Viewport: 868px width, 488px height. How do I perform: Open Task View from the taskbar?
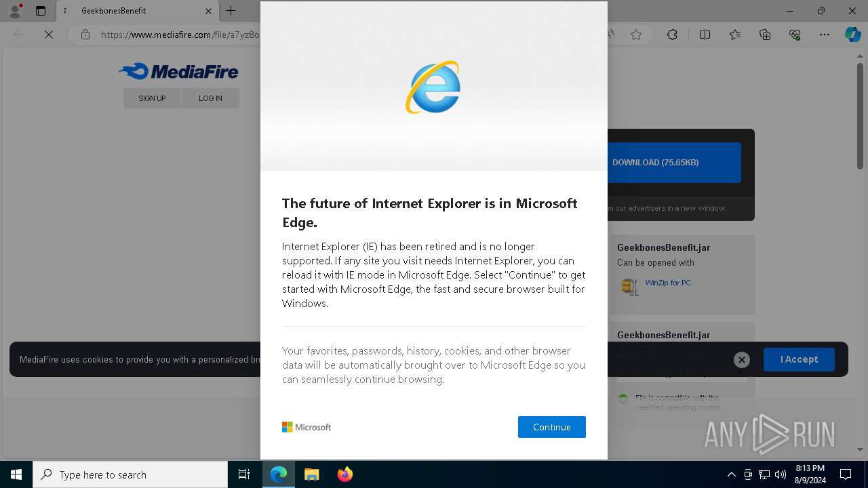tap(244, 474)
